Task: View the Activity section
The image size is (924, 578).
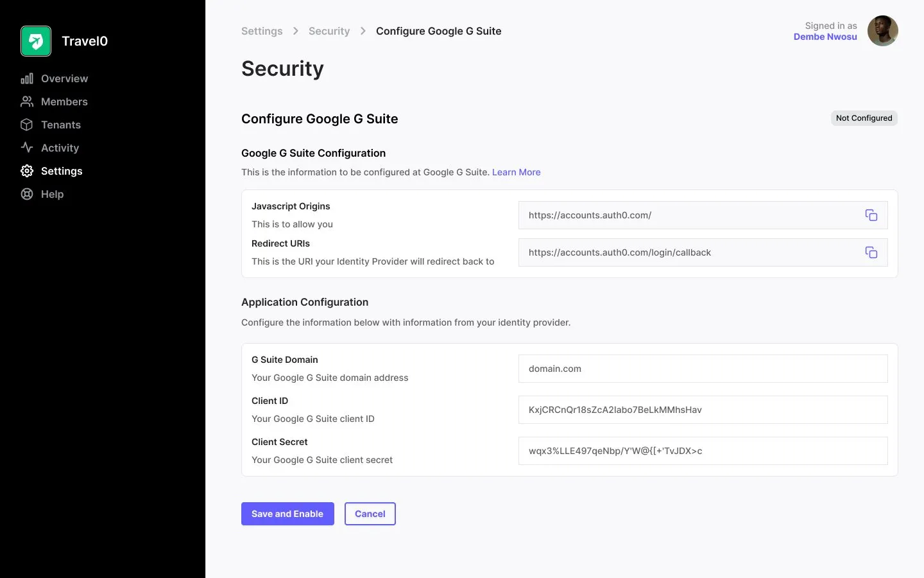Action: pyautogui.click(x=60, y=148)
